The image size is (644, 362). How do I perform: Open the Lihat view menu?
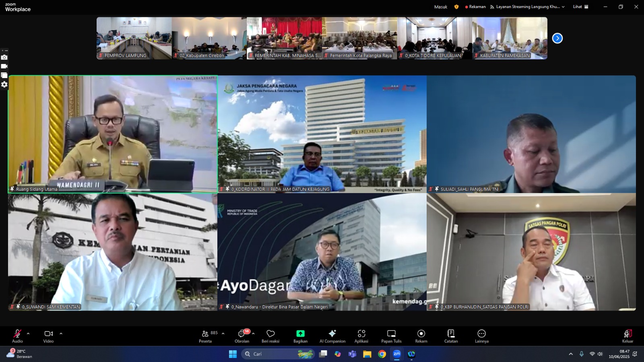(x=580, y=7)
